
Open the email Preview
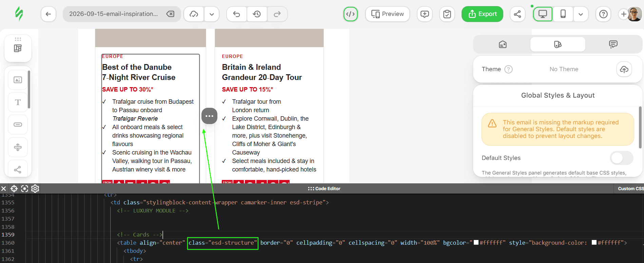tap(387, 14)
